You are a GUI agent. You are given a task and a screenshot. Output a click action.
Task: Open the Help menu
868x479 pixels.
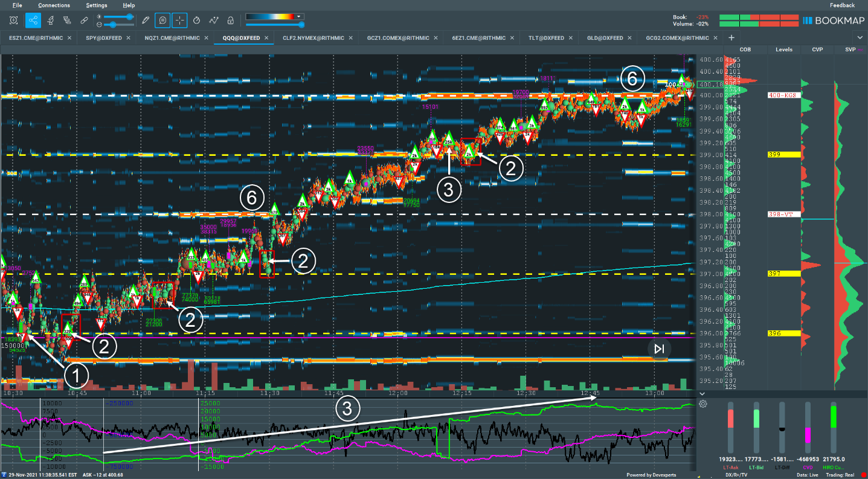(x=129, y=5)
